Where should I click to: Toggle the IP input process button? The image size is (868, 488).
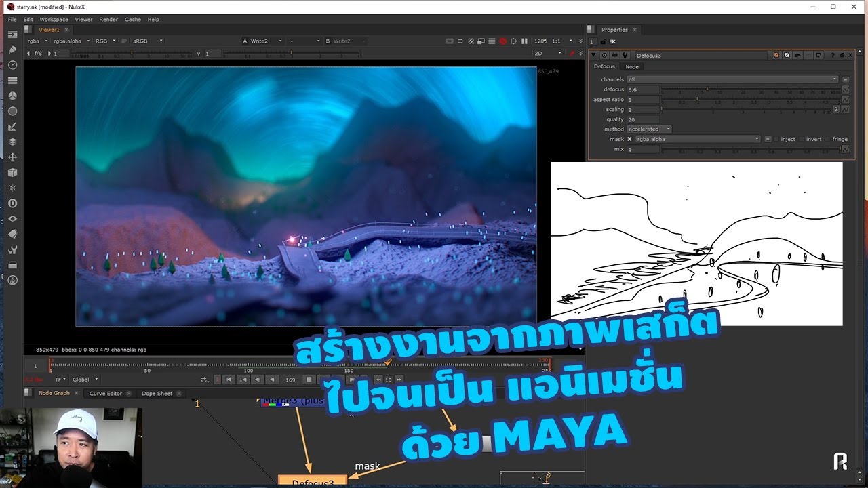tap(124, 41)
